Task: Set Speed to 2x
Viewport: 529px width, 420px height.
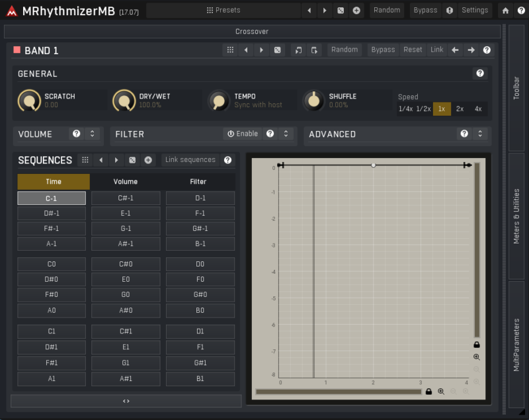Action: point(460,109)
